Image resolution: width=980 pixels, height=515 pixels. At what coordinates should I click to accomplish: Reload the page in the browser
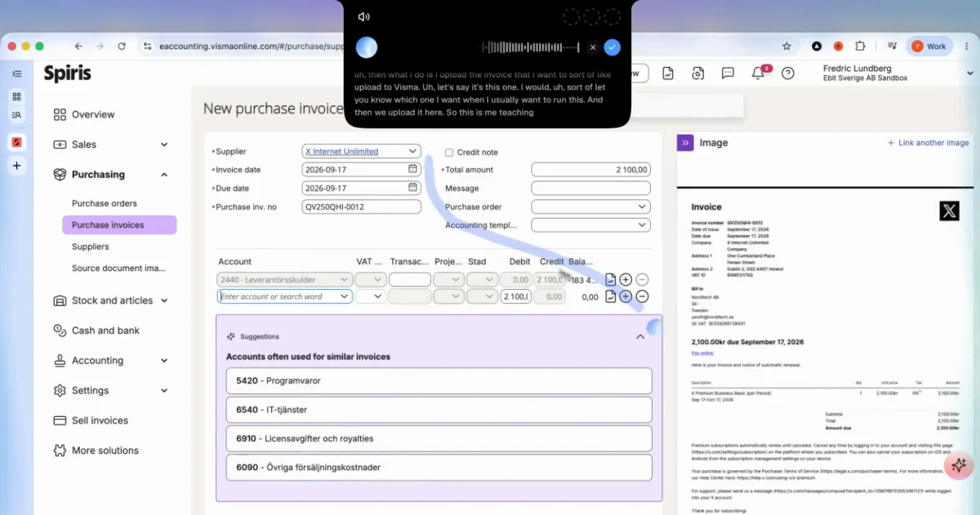[x=122, y=47]
